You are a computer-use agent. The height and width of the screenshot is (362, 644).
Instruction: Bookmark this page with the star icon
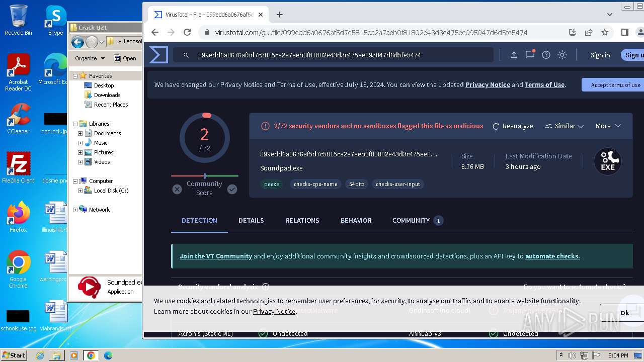pyautogui.click(x=605, y=32)
